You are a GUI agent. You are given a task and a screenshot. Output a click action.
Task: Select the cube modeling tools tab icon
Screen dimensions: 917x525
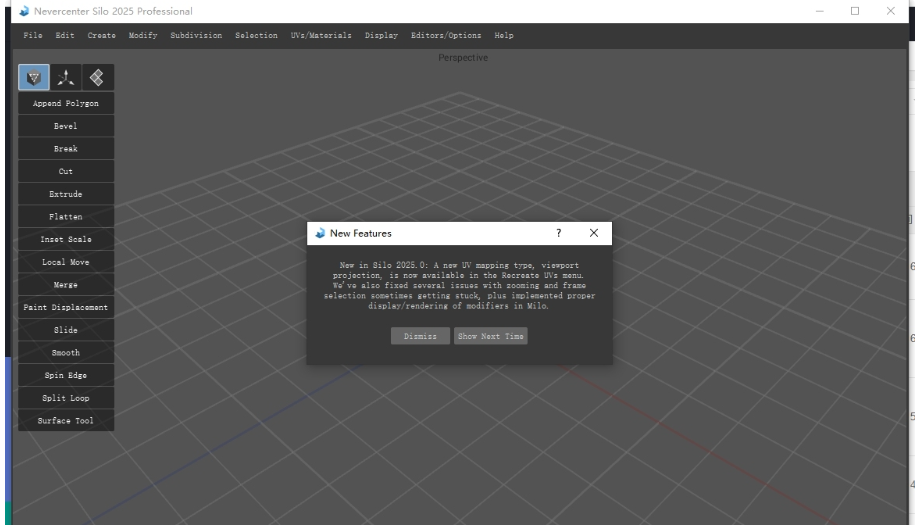point(34,78)
